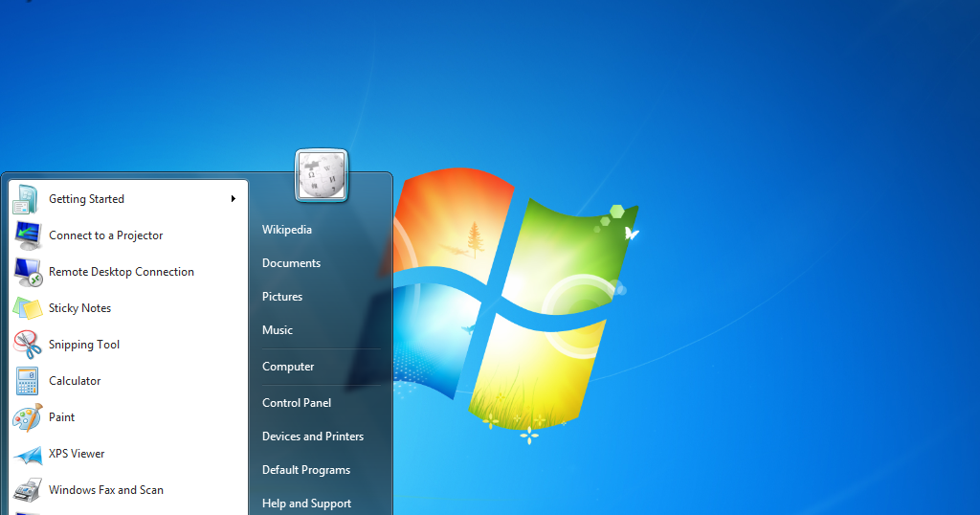Click the Snipping Tool label
This screenshot has height=515, width=980.
click(84, 345)
